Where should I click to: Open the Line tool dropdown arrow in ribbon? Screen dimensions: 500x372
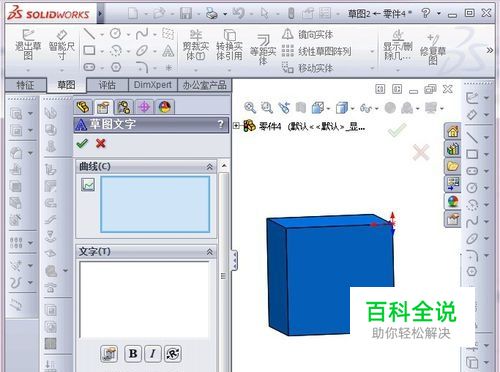[102, 34]
